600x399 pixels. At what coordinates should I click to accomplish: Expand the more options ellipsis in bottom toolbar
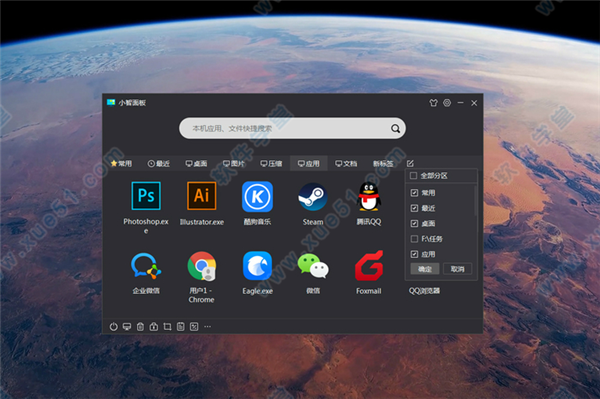(207, 327)
